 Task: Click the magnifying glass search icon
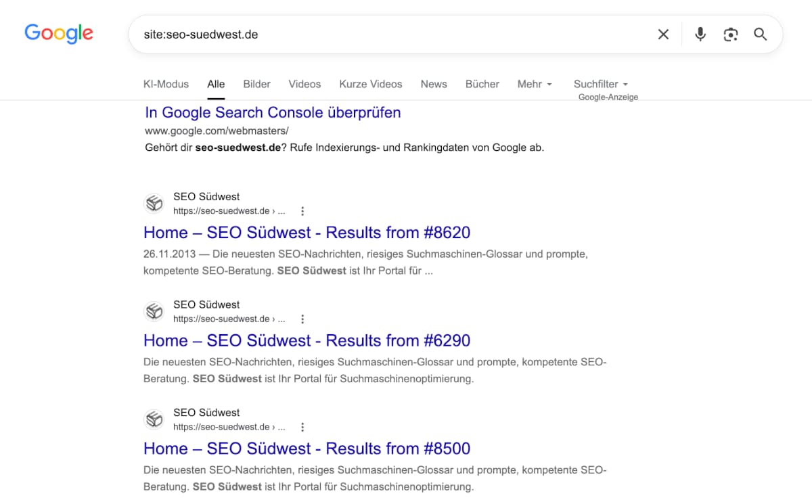[x=761, y=35]
